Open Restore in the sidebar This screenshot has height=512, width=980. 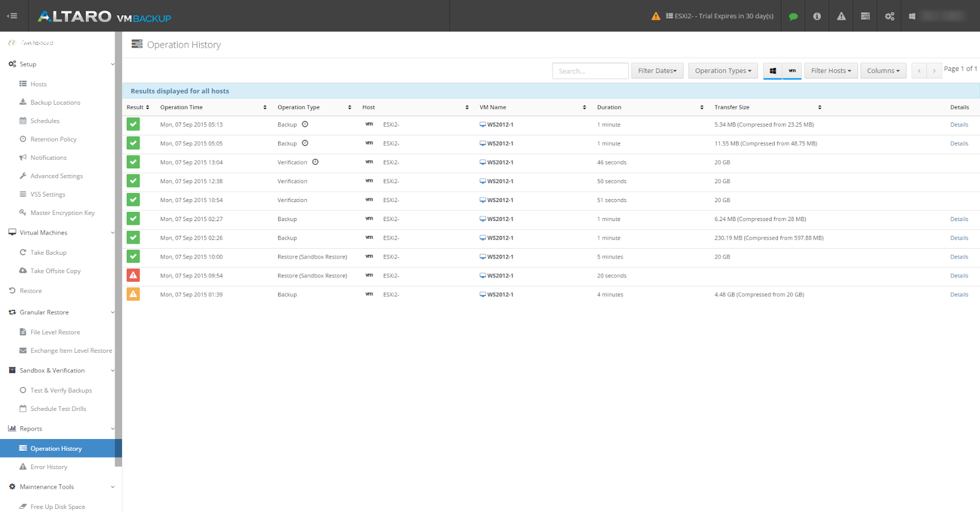31,291
